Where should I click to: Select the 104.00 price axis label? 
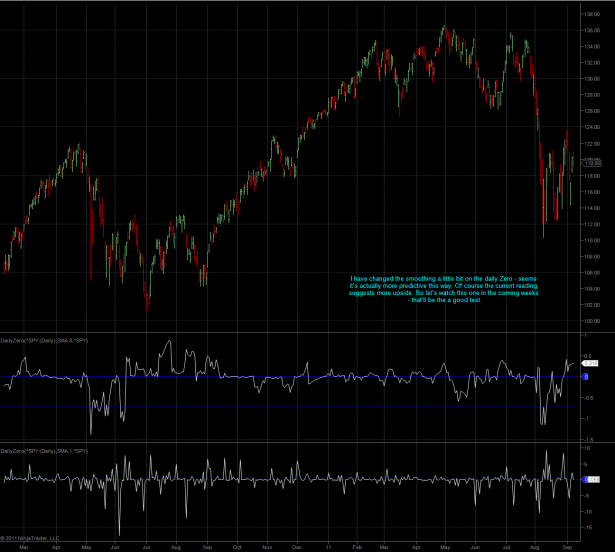point(592,289)
